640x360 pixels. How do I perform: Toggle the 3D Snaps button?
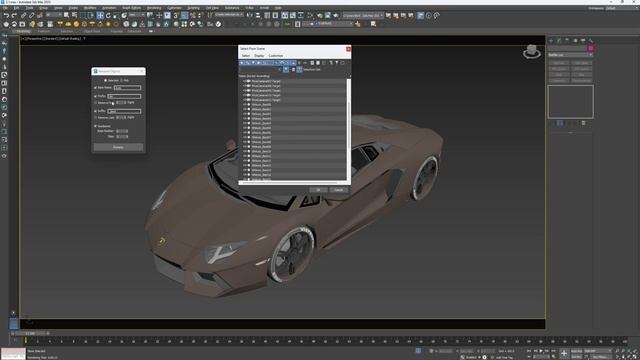176,16
